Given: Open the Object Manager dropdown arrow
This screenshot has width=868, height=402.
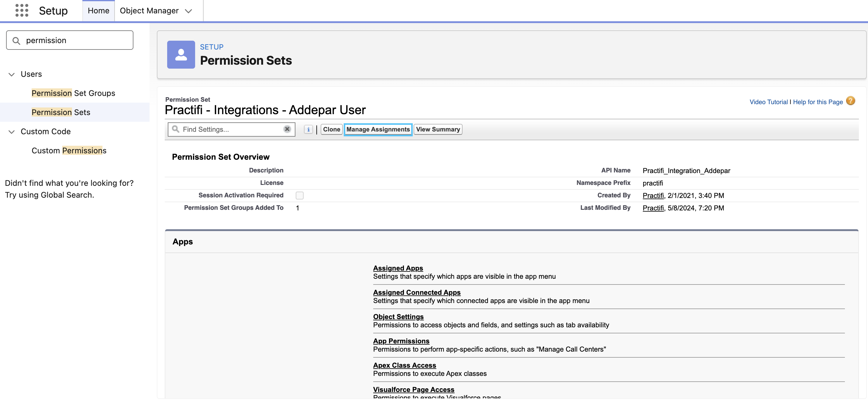Looking at the screenshot, I should coord(189,11).
